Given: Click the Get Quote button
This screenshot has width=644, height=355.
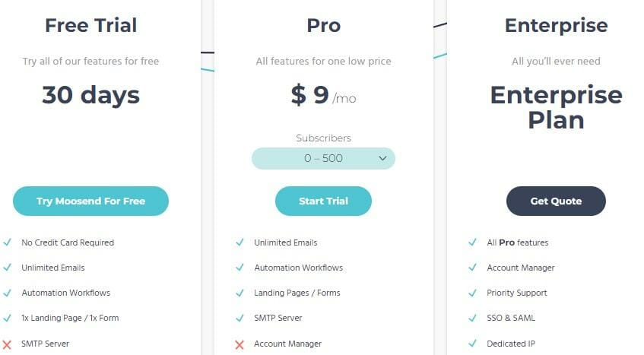Looking at the screenshot, I should point(556,201).
